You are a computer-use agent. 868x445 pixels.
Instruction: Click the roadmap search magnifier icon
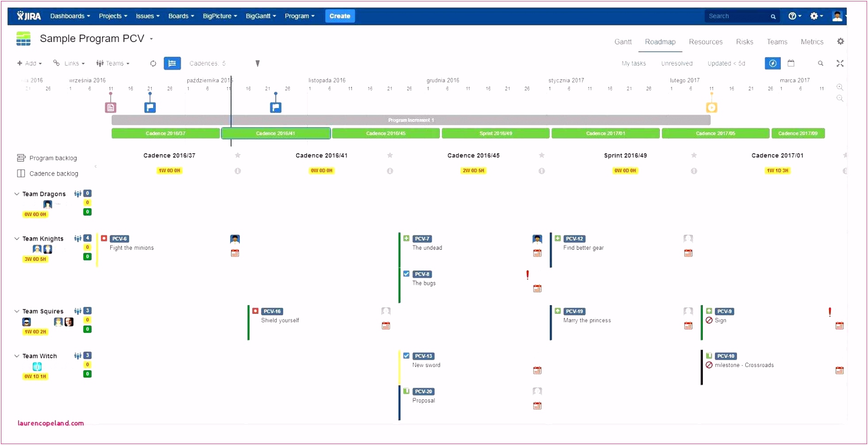(x=820, y=63)
